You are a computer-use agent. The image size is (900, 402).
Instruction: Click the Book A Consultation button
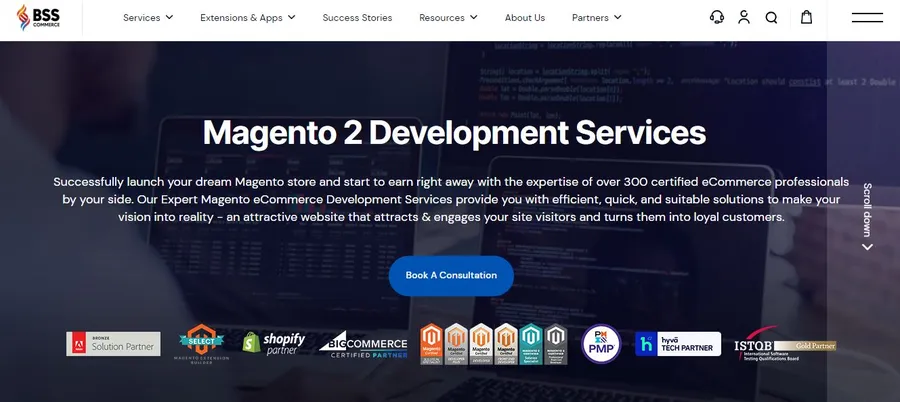pos(451,276)
